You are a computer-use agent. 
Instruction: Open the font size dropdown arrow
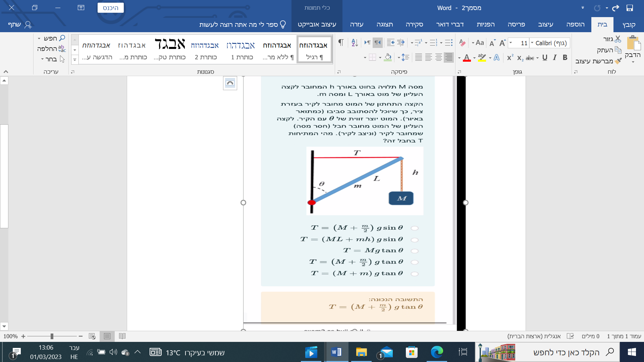(511, 43)
